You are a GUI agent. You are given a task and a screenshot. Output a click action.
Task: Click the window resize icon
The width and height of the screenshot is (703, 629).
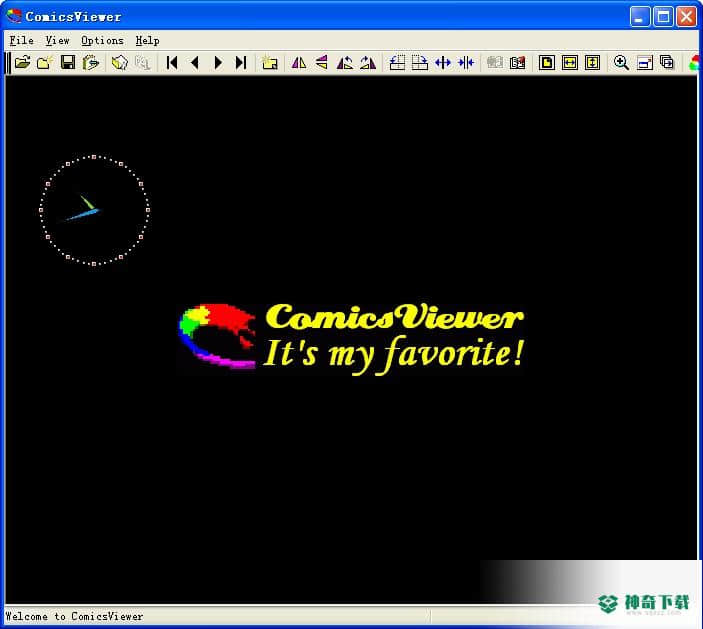click(x=645, y=62)
